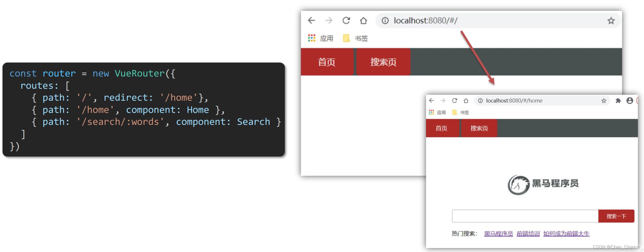Refresh the localhost:8080/#/home window
Viewport: 644px width, 252px height.
coord(454,100)
